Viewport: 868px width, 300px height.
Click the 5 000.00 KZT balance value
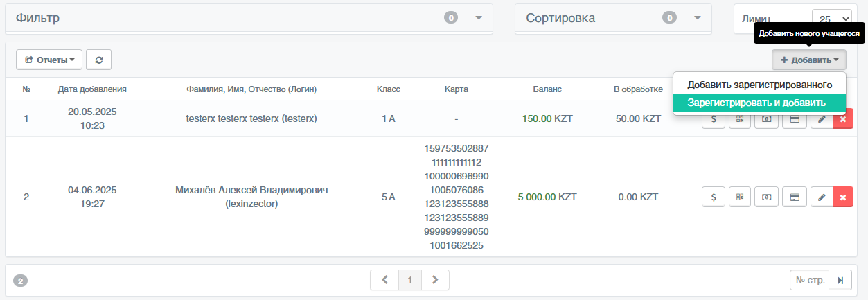[x=547, y=197]
